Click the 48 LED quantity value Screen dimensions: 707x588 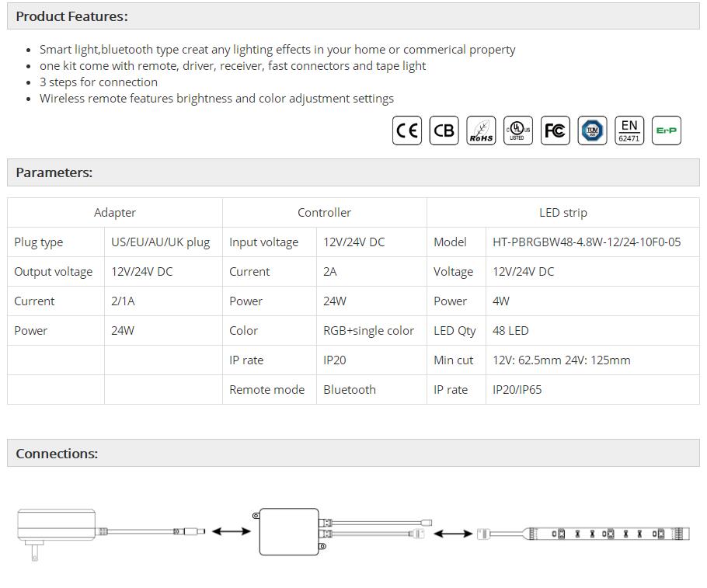(x=510, y=331)
